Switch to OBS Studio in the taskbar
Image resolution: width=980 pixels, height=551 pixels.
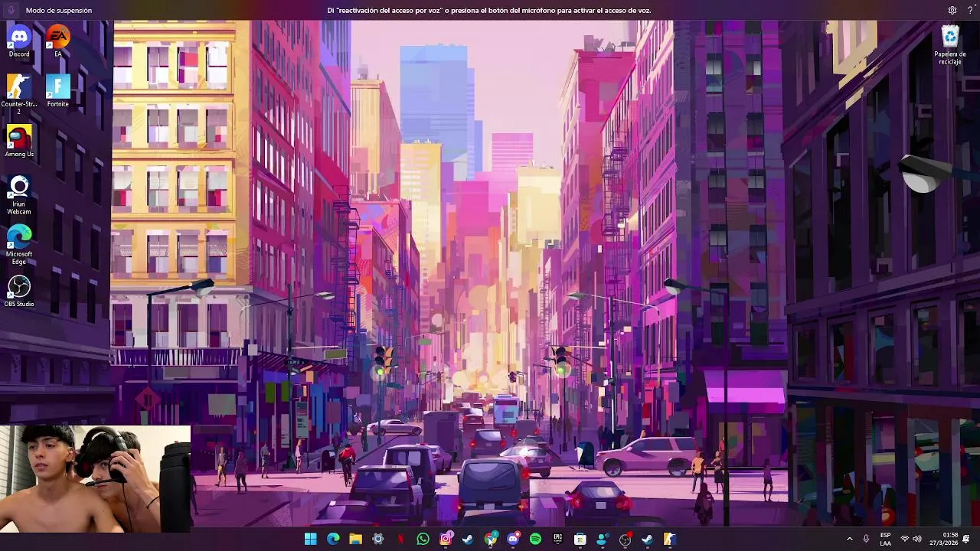click(625, 540)
